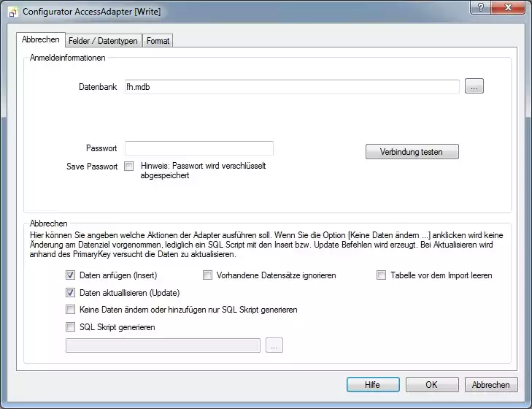Click the Datenbank field containing fh.mdb

[x=292, y=87]
